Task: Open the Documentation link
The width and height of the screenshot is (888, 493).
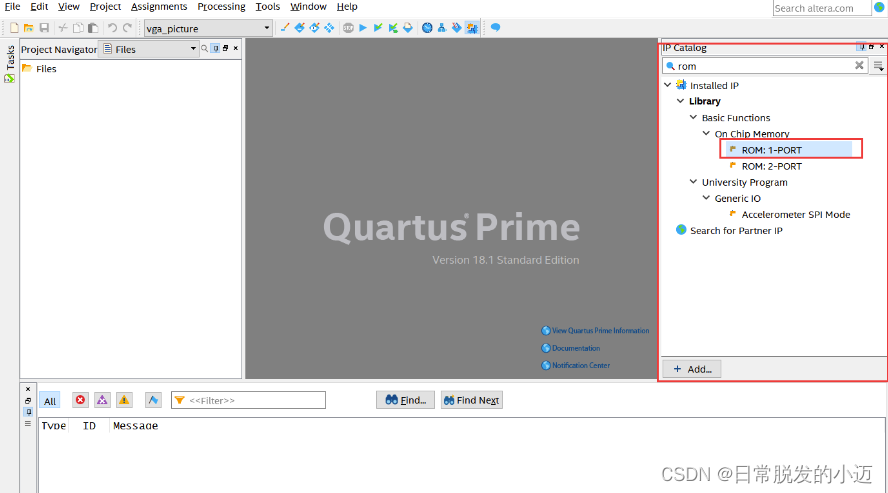Action: click(571, 348)
